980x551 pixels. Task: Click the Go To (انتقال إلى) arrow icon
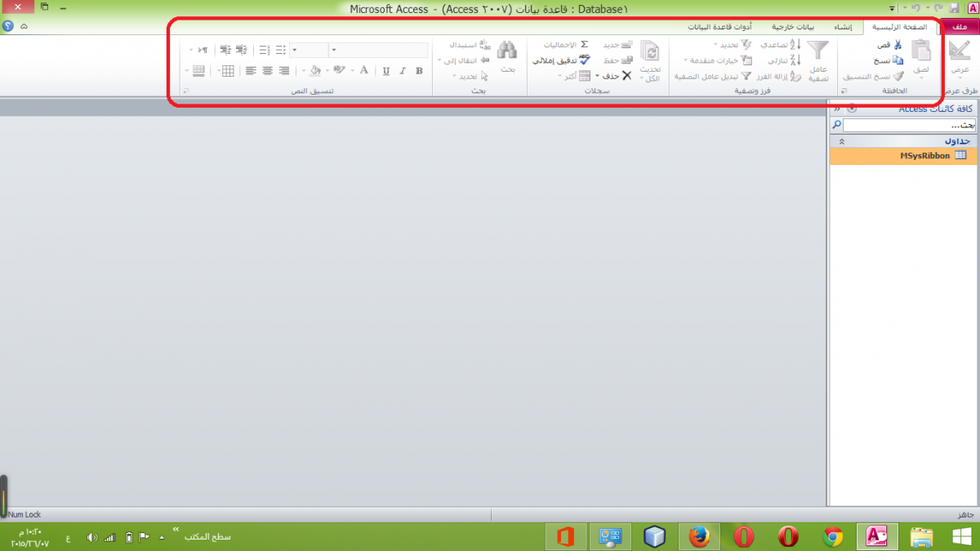485,60
